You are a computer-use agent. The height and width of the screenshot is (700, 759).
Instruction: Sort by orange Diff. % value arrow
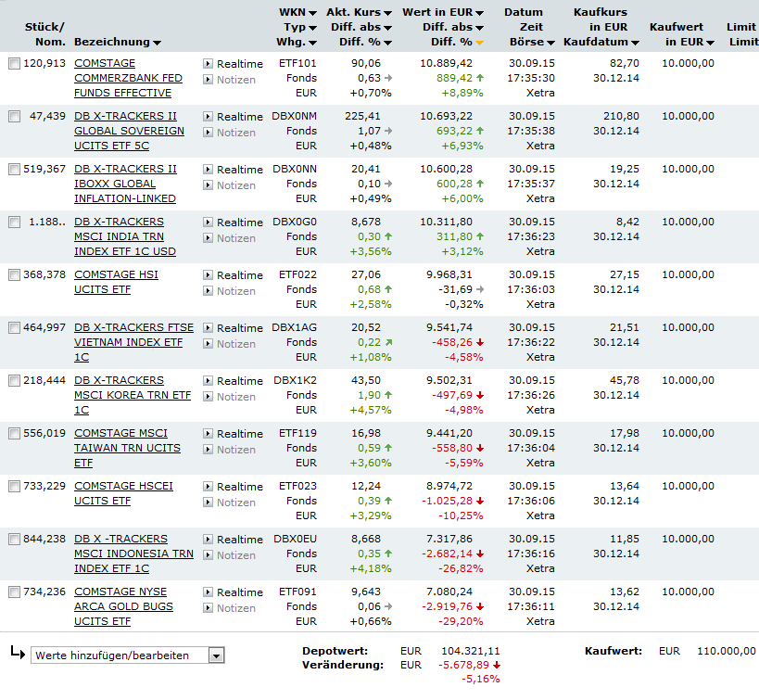[479, 44]
